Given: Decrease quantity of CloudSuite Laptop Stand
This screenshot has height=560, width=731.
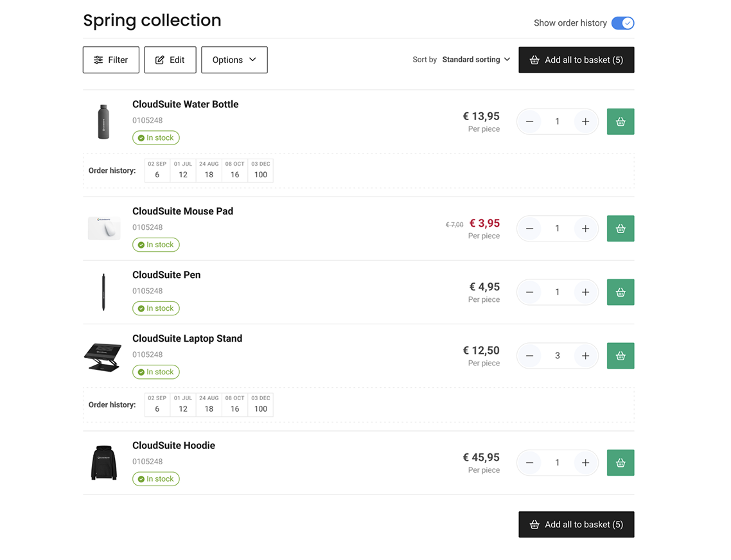Looking at the screenshot, I should 529,356.
